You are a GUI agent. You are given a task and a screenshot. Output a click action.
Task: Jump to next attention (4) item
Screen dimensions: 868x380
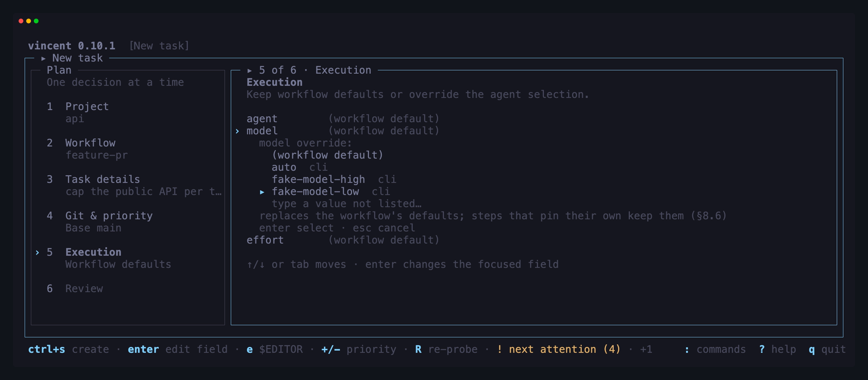559,349
